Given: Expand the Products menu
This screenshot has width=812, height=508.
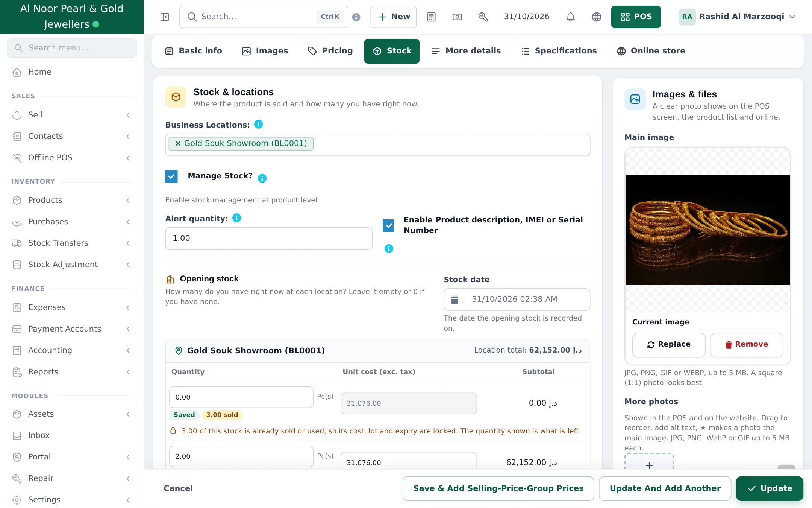Looking at the screenshot, I should pos(71,200).
